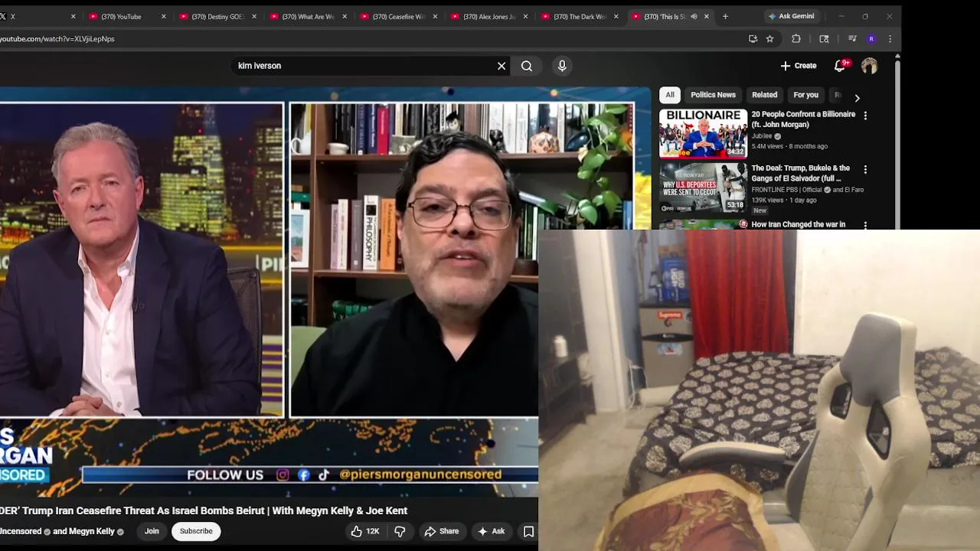Screen dimensions: 980x551
Task: Click the Jubilee channel name
Action: (x=762, y=136)
